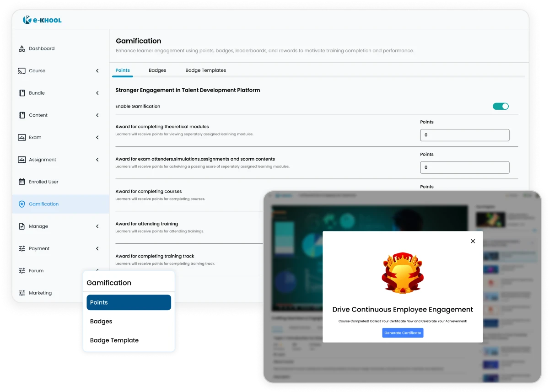Screen dimensions: 549x392
Task: Click the Bundle book icon
Action: click(22, 93)
